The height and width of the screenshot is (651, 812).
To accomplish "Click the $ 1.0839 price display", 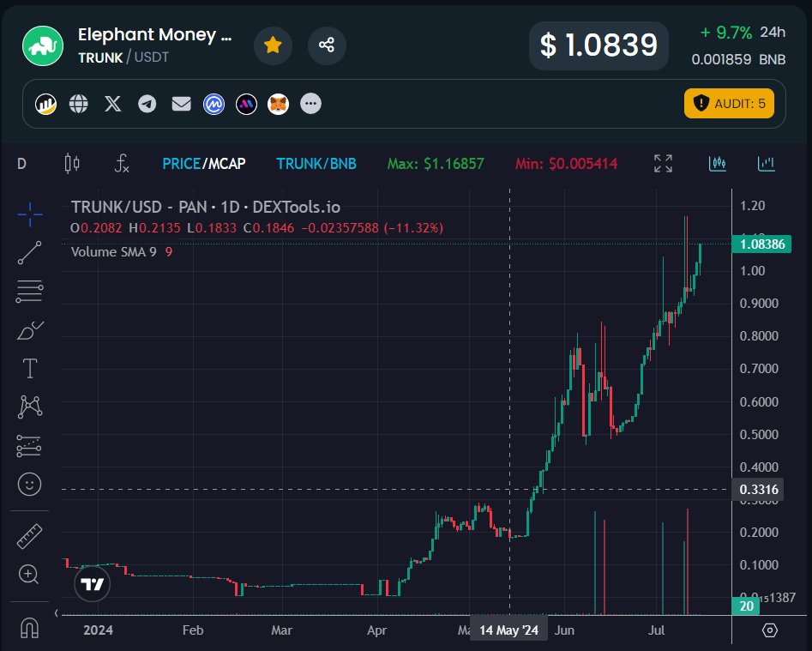I will (598, 45).
